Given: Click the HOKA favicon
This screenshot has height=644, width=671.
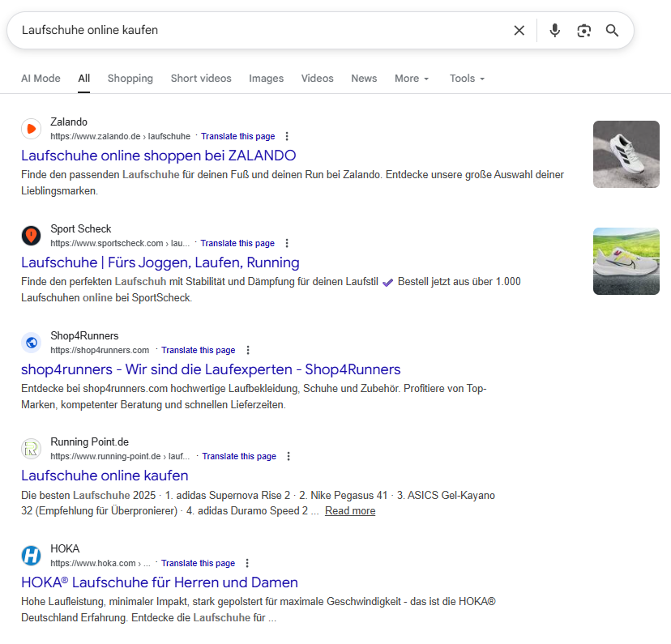Looking at the screenshot, I should [x=31, y=556].
